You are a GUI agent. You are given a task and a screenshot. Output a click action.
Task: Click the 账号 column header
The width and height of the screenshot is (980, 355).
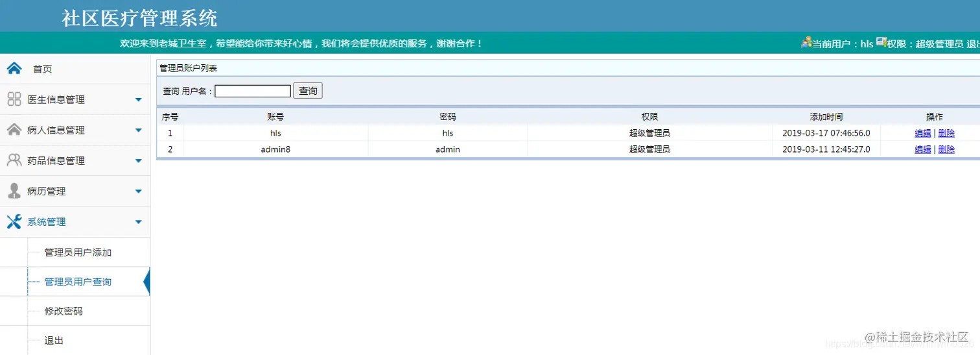coord(275,117)
